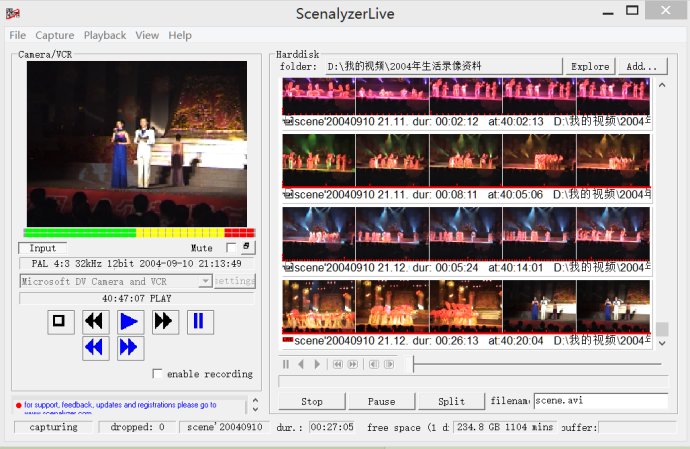Image resolution: width=690 pixels, height=449 pixels.
Task: Select first thumbnail of scene dur: 00:02:12
Action: 319,96
